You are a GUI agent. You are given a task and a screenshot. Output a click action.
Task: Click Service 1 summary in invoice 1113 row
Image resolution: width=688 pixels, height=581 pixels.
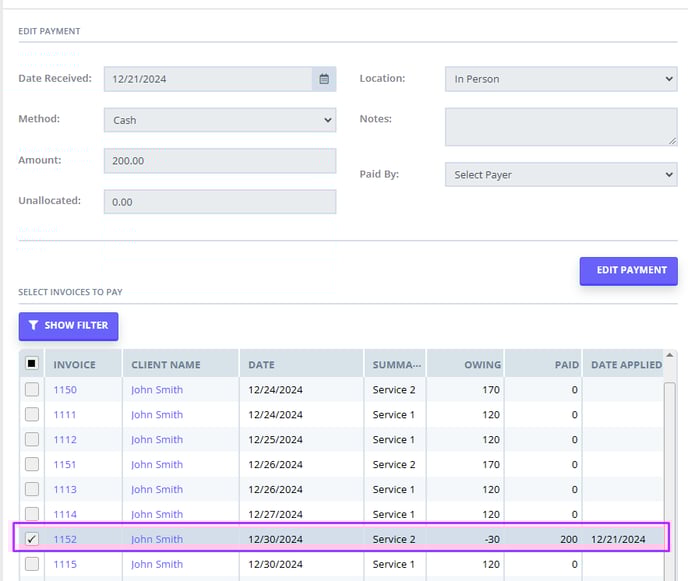pos(394,489)
